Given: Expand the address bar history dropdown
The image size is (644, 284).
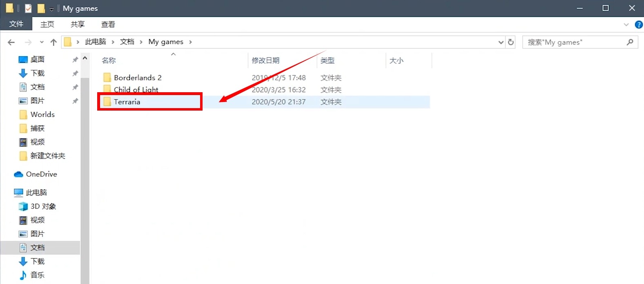Looking at the screenshot, I should point(501,42).
